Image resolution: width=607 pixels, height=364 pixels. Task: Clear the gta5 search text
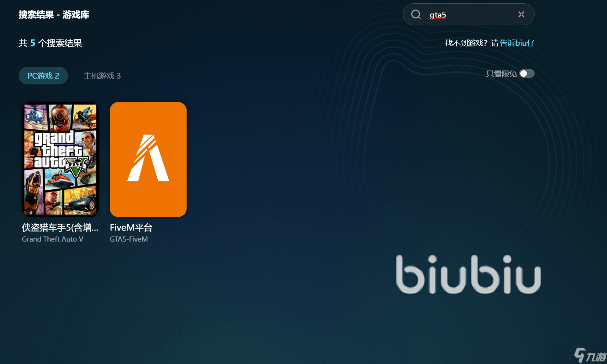[521, 14]
